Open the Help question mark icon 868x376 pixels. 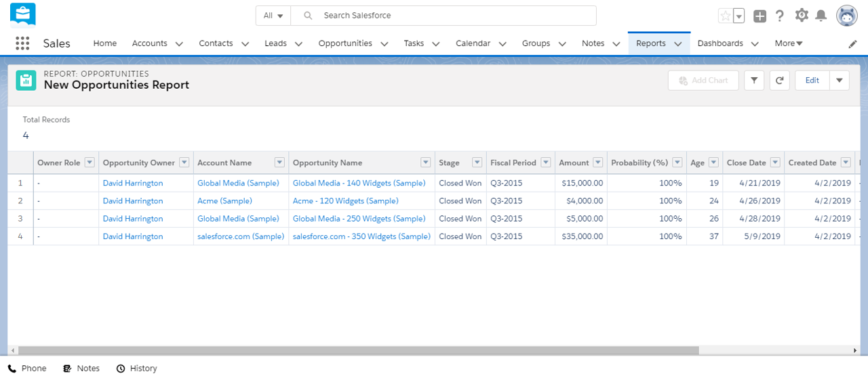click(780, 16)
